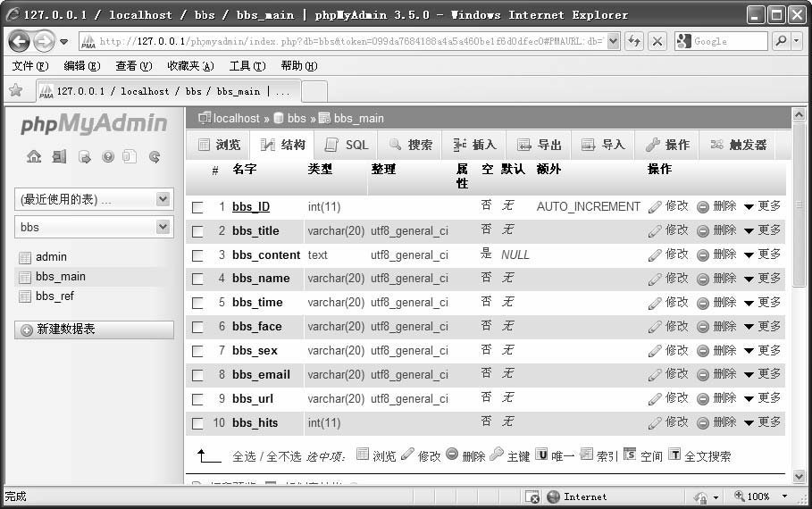Open the query window icon in sidebar

click(84, 156)
